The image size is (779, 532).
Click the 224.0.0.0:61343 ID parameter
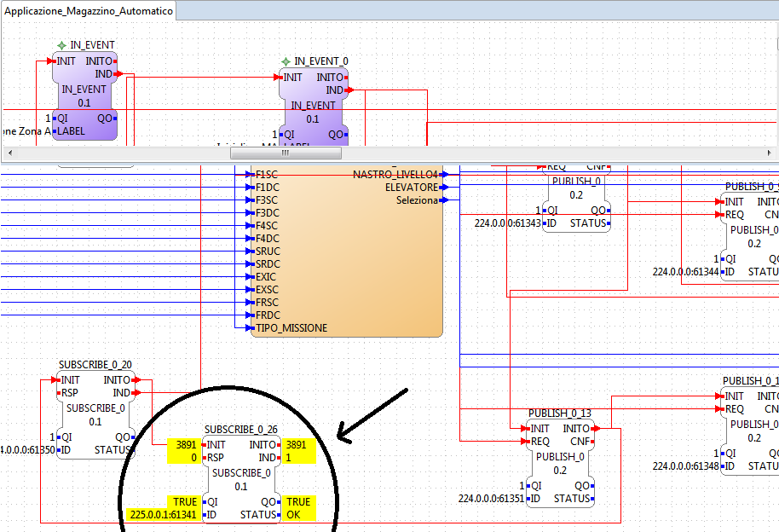tap(507, 223)
